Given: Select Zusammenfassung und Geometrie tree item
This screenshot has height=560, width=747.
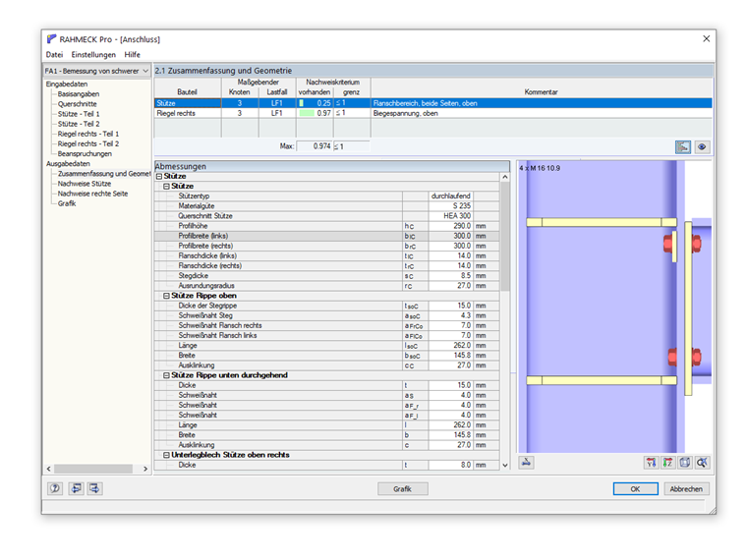Looking at the screenshot, I should (x=104, y=174).
